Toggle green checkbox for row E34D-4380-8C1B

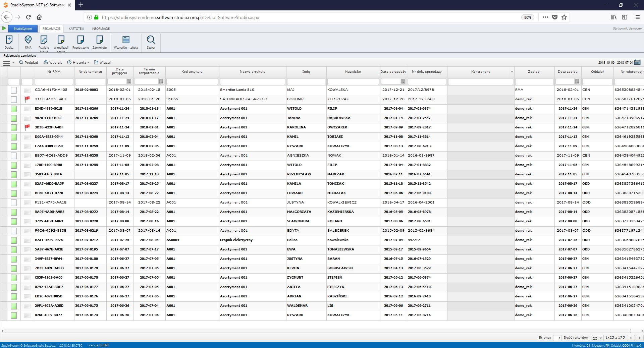pos(14,109)
